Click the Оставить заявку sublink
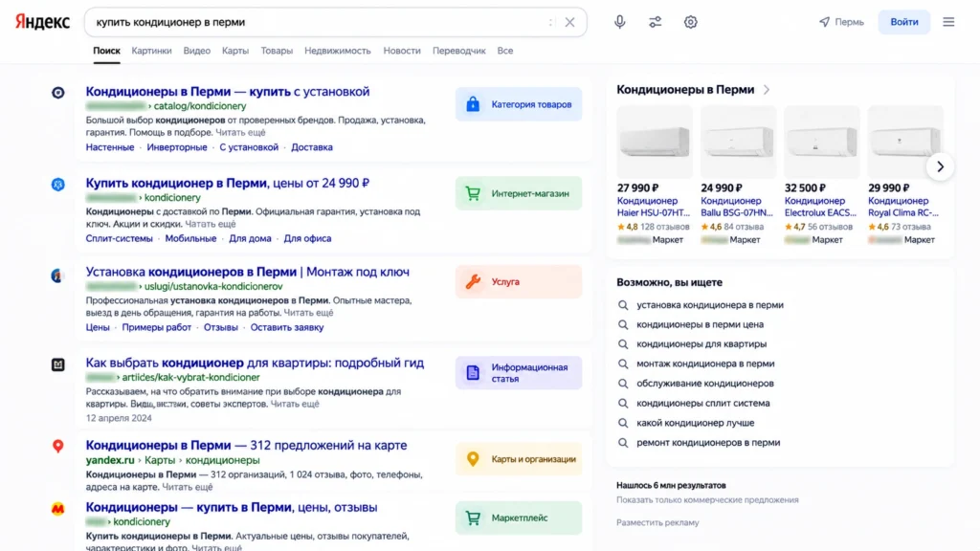 click(287, 327)
